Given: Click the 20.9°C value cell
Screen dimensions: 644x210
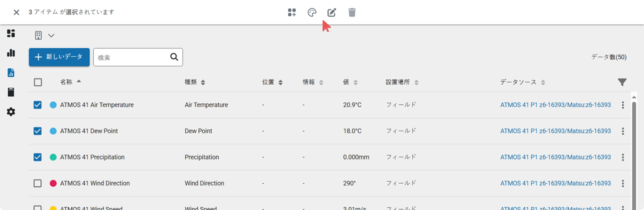Looking at the screenshot, I should tap(352, 105).
